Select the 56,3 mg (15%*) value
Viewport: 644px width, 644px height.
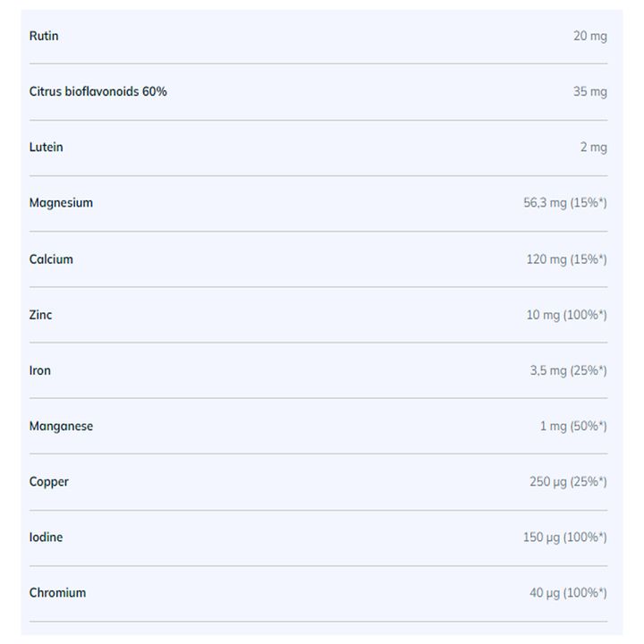(565, 203)
